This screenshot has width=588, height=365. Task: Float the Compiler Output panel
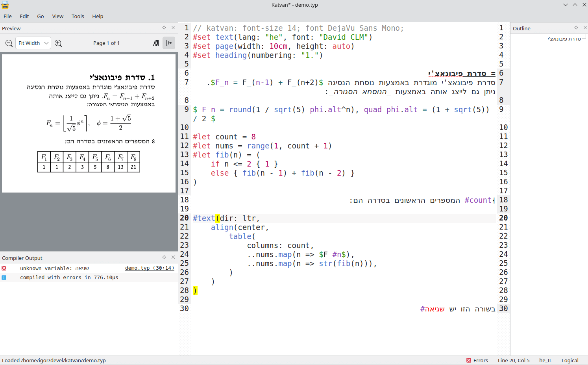pyautogui.click(x=164, y=257)
